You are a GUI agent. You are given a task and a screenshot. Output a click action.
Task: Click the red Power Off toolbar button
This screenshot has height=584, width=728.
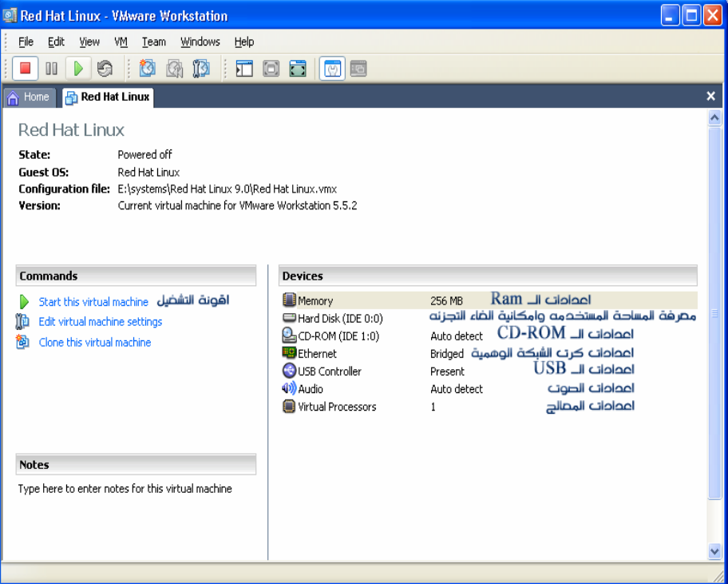tap(25, 69)
